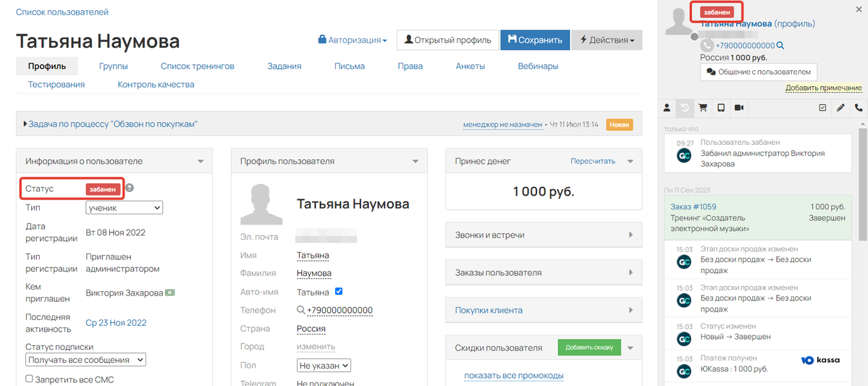
Task: Open the Статус подписки dropdown
Action: [x=86, y=359]
